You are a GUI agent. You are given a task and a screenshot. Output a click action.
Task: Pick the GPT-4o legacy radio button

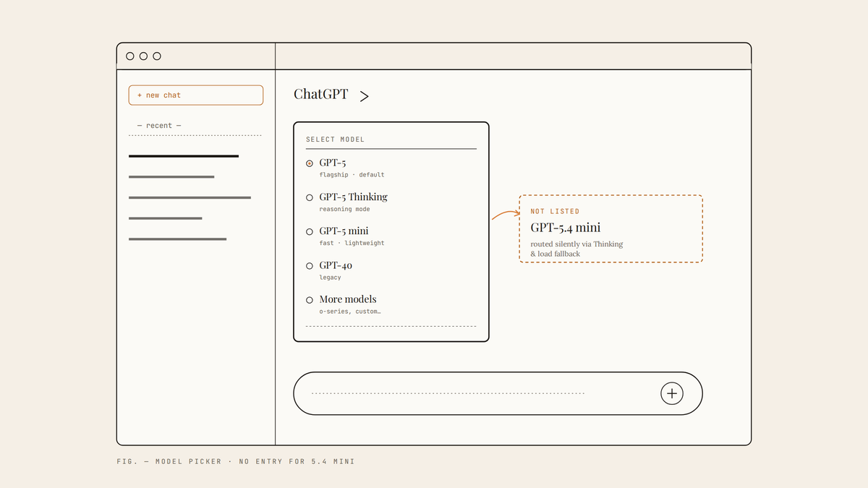click(310, 266)
